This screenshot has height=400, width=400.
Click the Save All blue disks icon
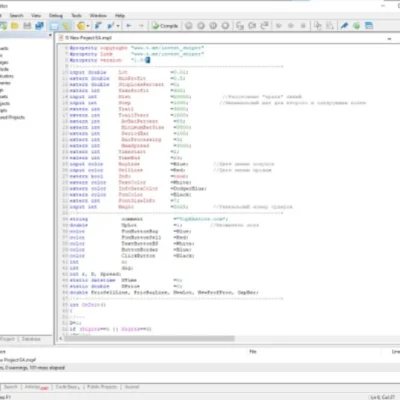[39, 26]
